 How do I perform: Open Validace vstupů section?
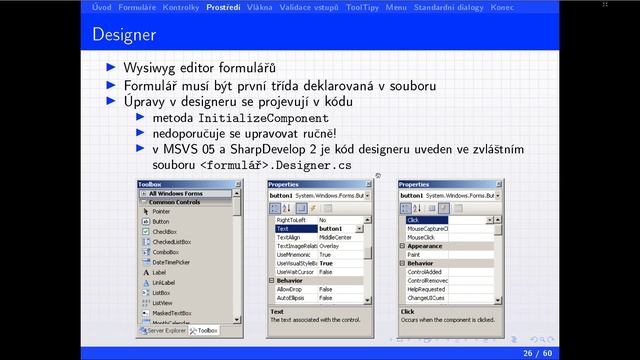coord(309,7)
